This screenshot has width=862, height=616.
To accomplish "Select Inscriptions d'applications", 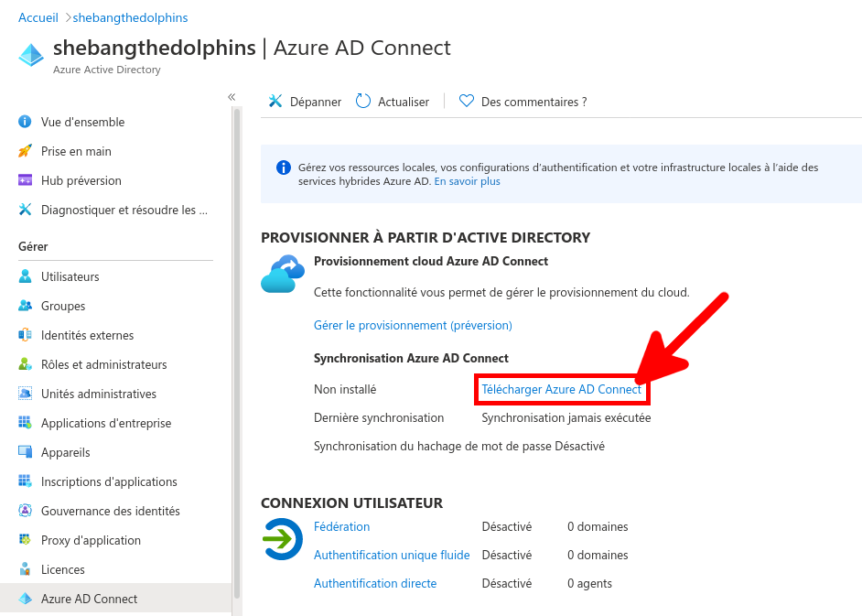I will click(108, 481).
